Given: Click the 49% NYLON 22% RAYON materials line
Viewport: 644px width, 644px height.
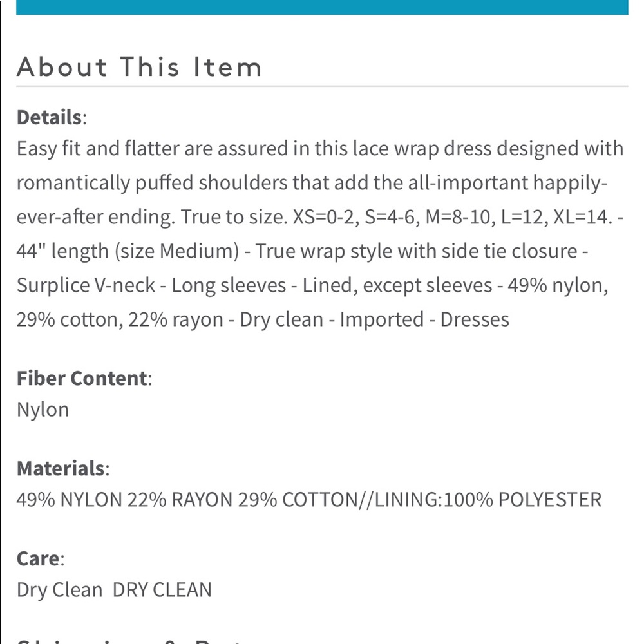Looking at the screenshot, I should pos(309,500).
